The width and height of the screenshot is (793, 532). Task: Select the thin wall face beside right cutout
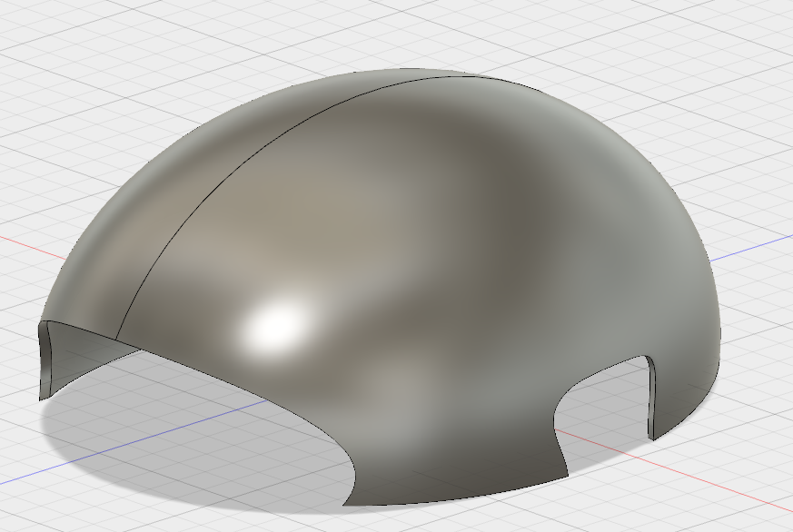(x=651, y=399)
